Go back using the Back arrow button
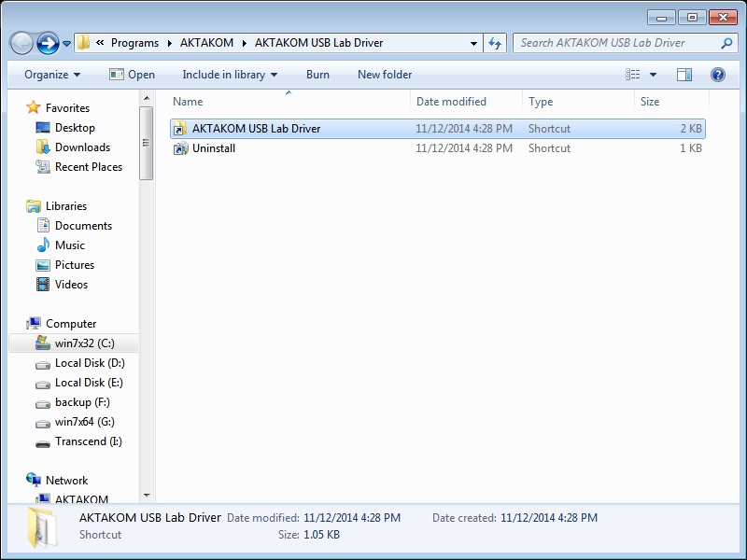Screen dimensions: 747x560 click(21, 43)
